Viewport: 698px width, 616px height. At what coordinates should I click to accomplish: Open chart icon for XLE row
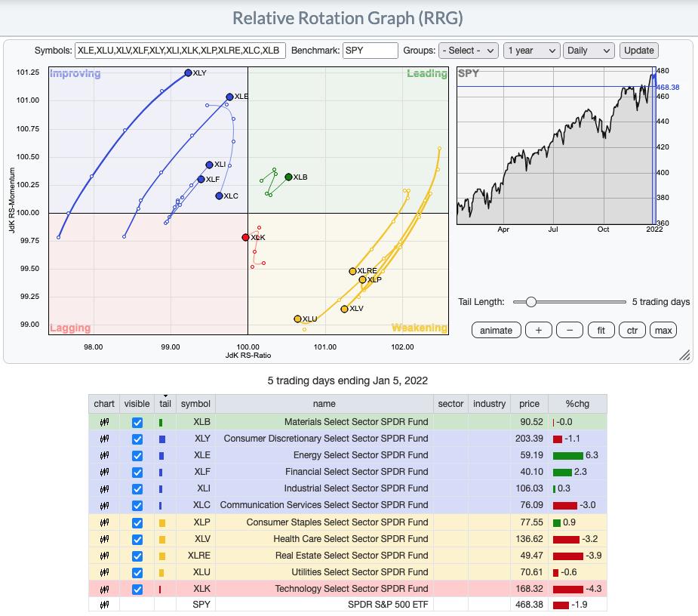[104, 455]
